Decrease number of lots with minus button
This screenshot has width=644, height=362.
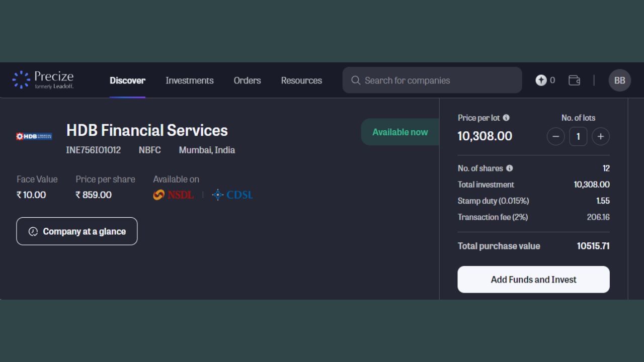(555, 136)
